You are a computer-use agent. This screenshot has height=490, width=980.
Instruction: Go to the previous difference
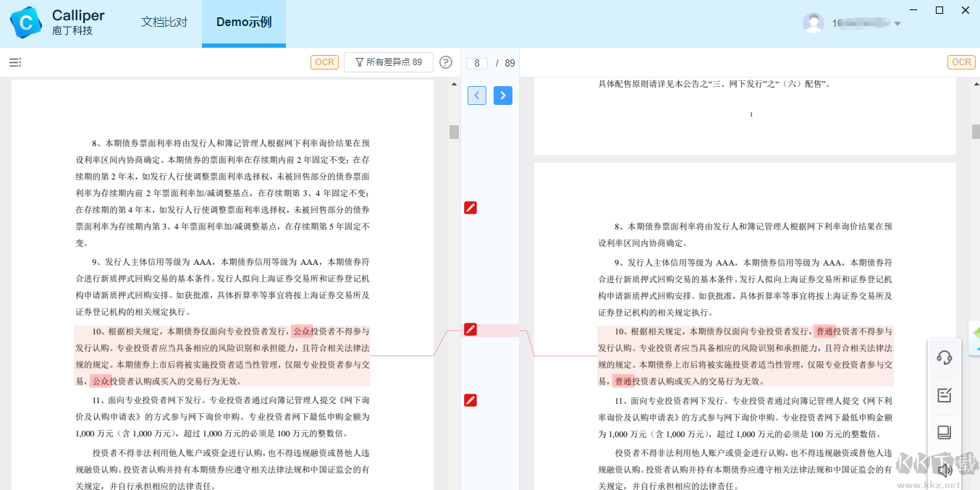click(477, 96)
